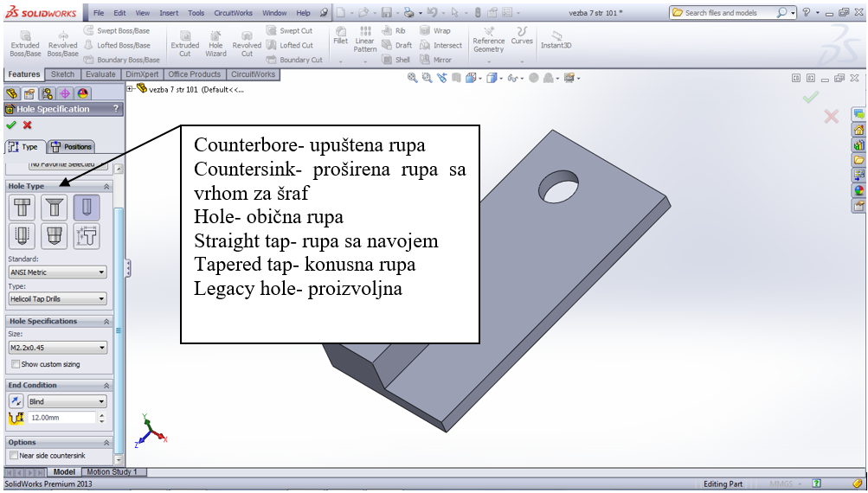Open the CircuitWorks menu

click(234, 13)
